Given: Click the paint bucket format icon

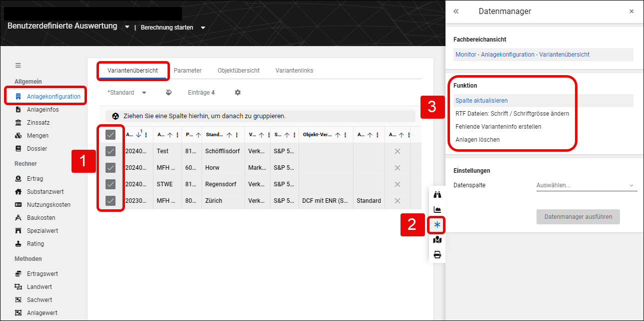Looking at the screenshot, I should [169, 93].
